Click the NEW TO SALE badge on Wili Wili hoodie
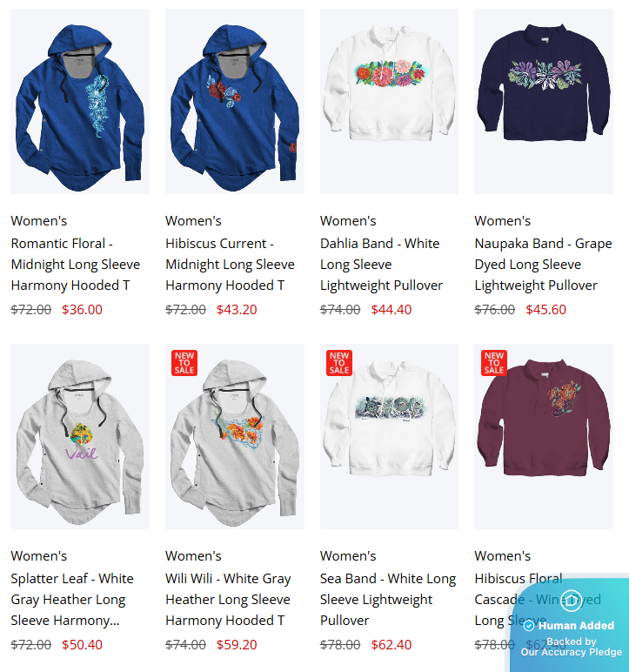The width and height of the screenshot is (629, 672). (184, 363)
